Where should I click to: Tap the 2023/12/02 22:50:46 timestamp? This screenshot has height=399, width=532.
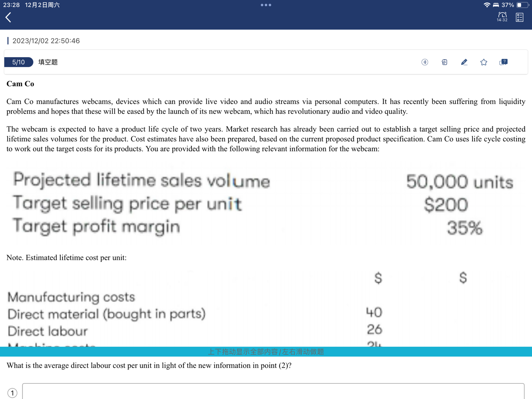(46, 41)
